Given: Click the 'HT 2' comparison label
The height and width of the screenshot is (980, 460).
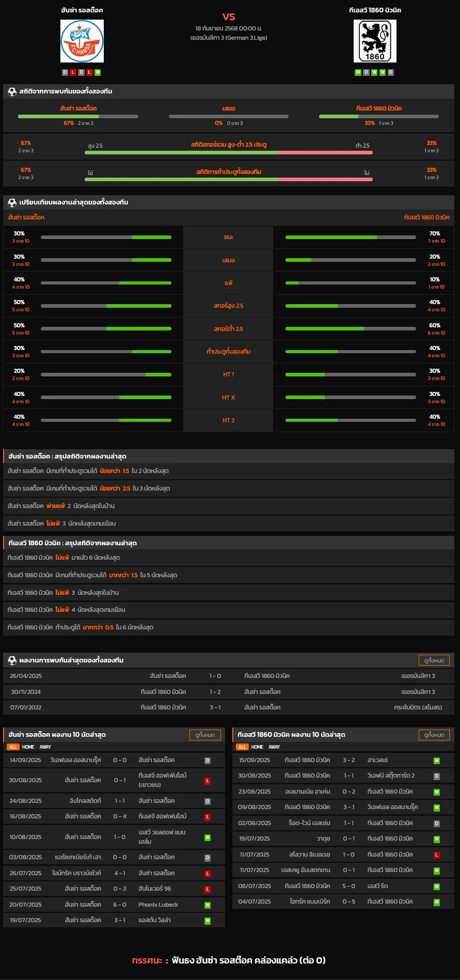Looking at the screenshot, I should 228,420.
